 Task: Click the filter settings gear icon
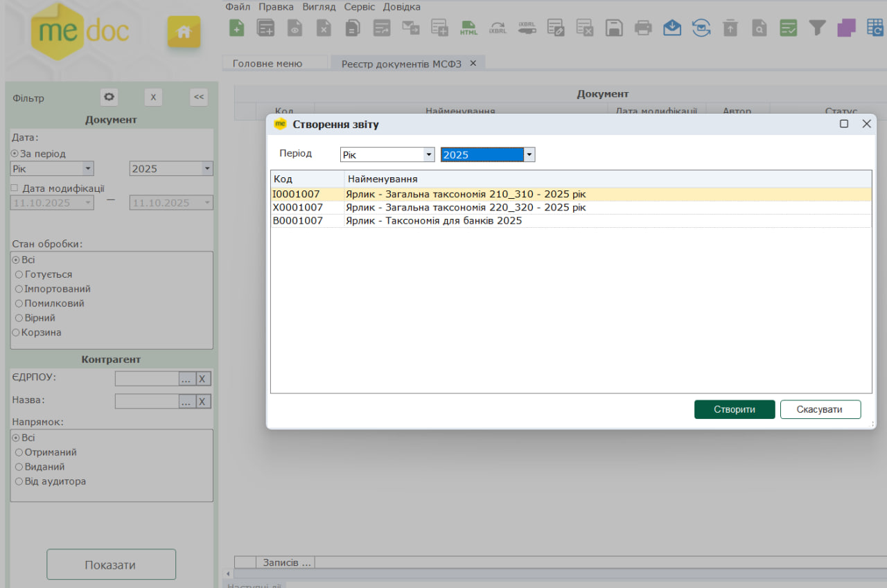pos(109,98)
